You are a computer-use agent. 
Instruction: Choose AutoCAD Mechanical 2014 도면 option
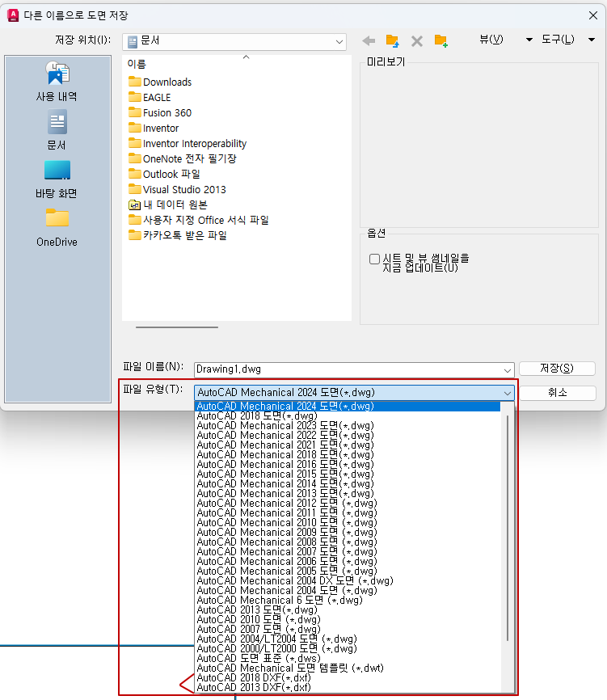pyautogui.click(x=348, y=484)
